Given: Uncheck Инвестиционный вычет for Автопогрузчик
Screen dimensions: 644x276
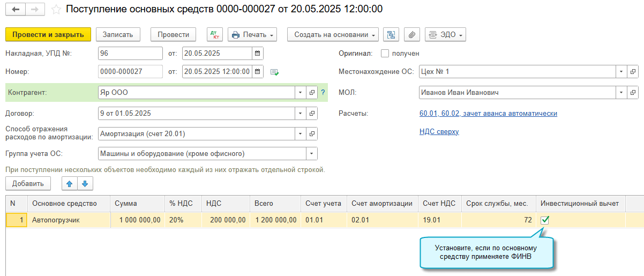Looking at the screenshot, I should pyautogui.click(x=545, y=220).
